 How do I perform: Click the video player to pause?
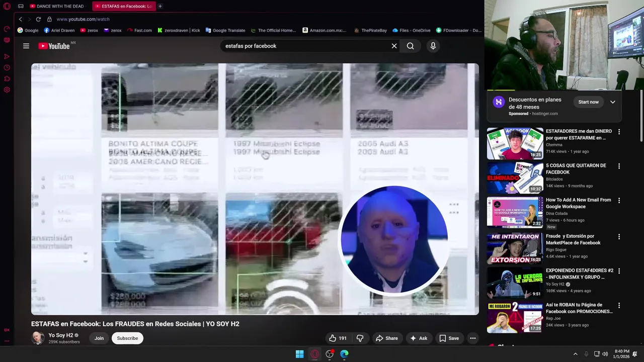[x=255, y=189]
